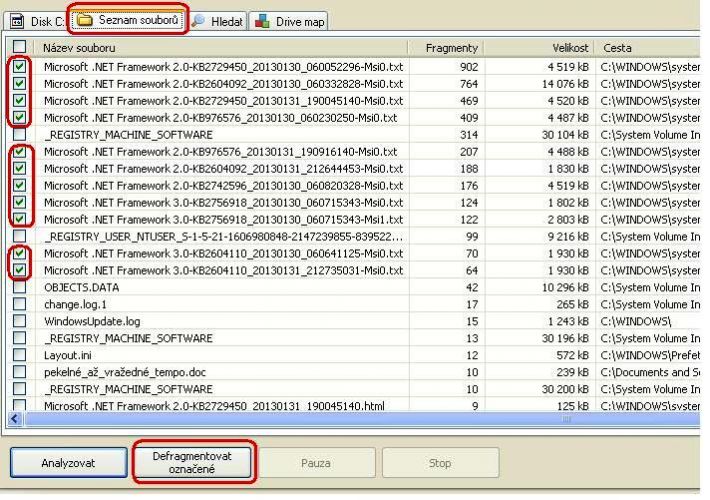Click the C:\Documents and Se path cell
This screenshot has height=500, width=710.
click(650, 372)
